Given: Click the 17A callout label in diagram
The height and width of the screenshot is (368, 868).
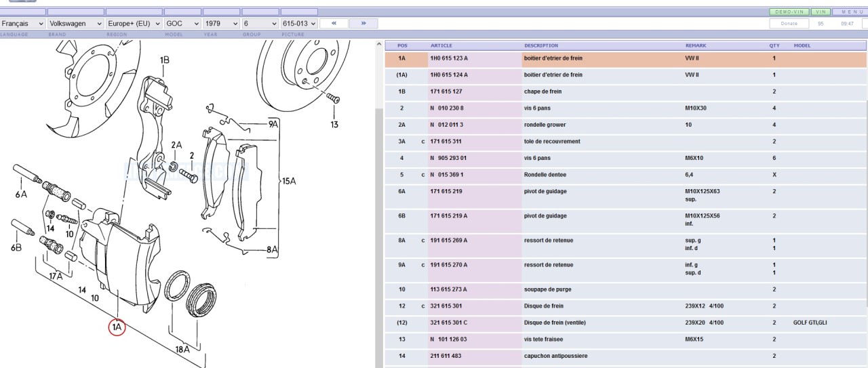Looking at the screenshot, I should [x=56, y=276].
